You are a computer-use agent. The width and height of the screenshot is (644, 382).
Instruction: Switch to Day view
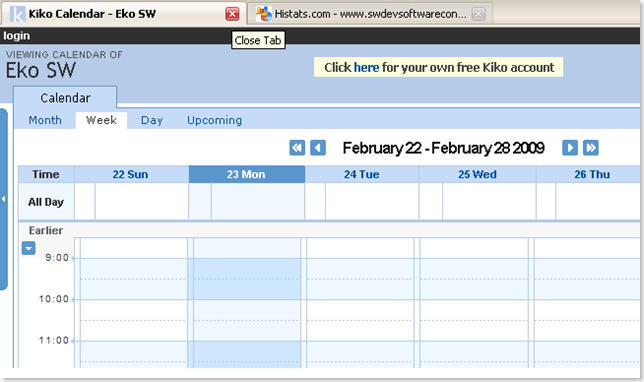click(x=152, y=120)
